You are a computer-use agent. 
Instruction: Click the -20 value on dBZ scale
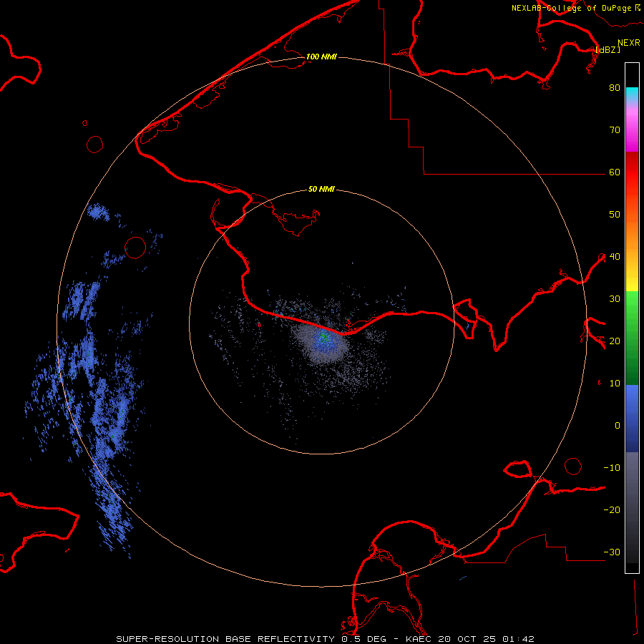point(612,510)
